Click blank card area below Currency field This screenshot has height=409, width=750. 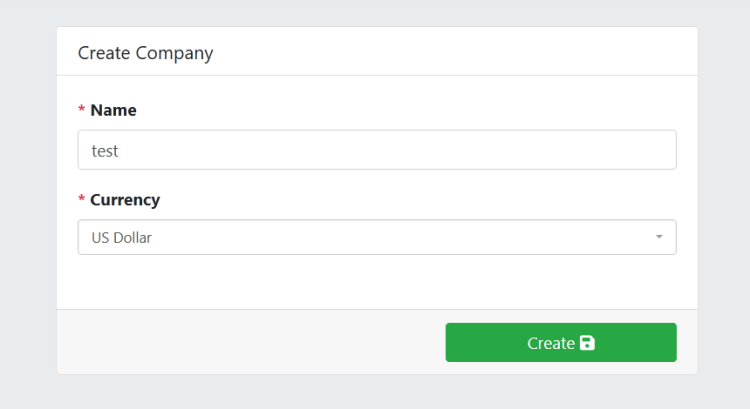click(x=377, y=282)
